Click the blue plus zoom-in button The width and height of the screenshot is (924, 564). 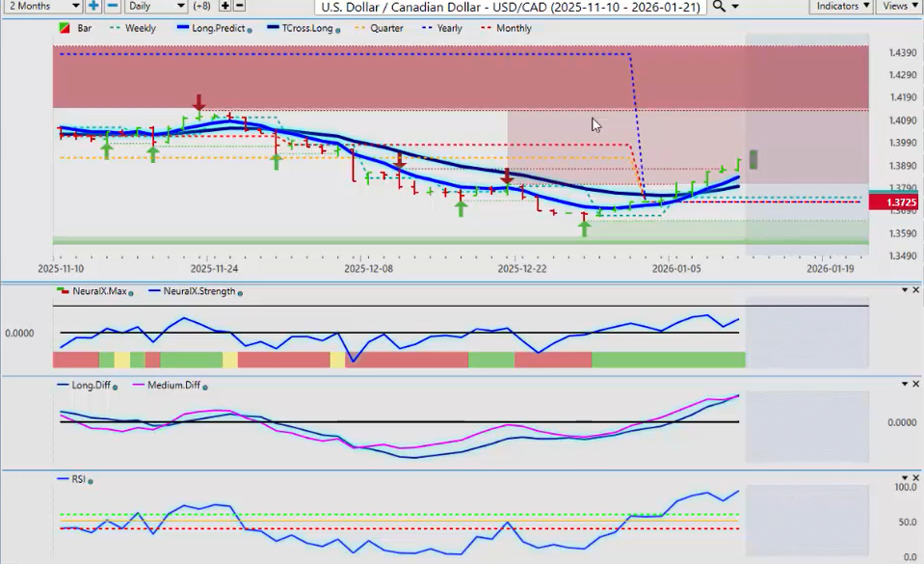(x=93, y=7)
